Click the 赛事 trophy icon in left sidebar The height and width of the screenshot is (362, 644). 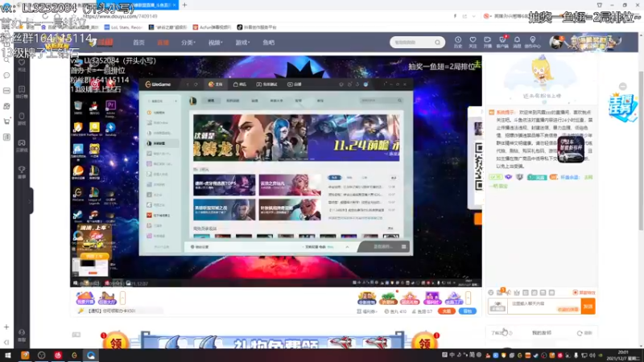point(22,172)
